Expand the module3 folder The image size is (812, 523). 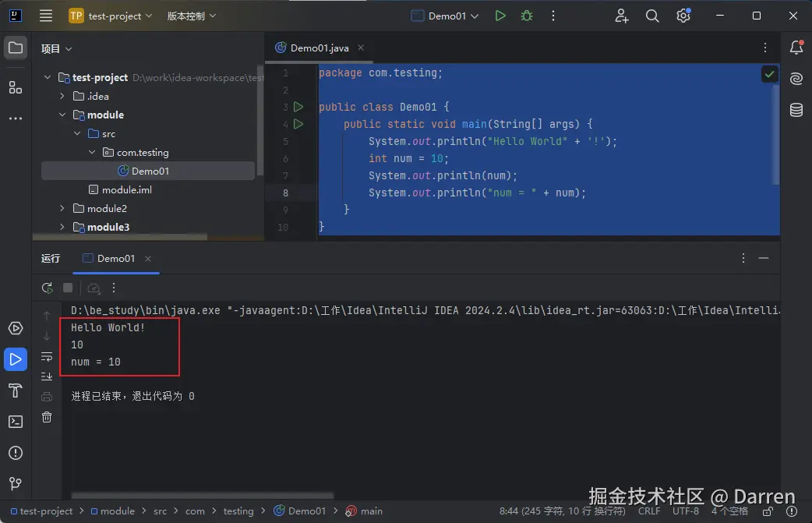62,227
